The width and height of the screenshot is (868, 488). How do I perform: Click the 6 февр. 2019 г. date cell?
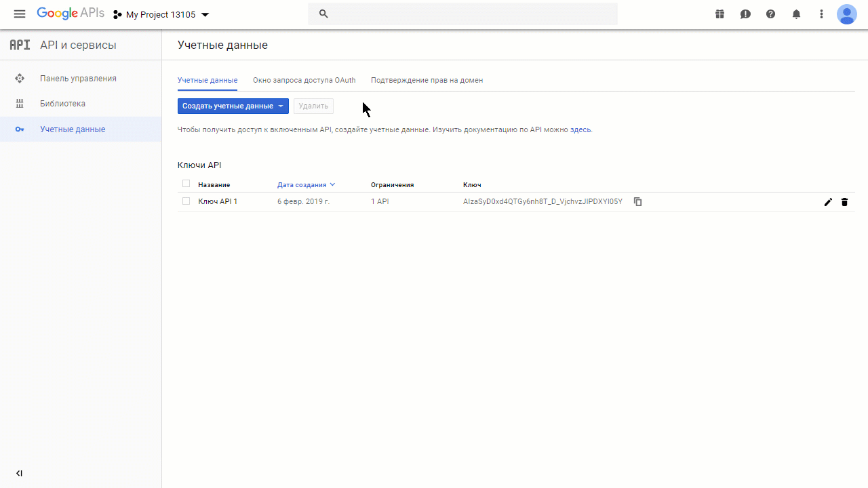(303, 201)
